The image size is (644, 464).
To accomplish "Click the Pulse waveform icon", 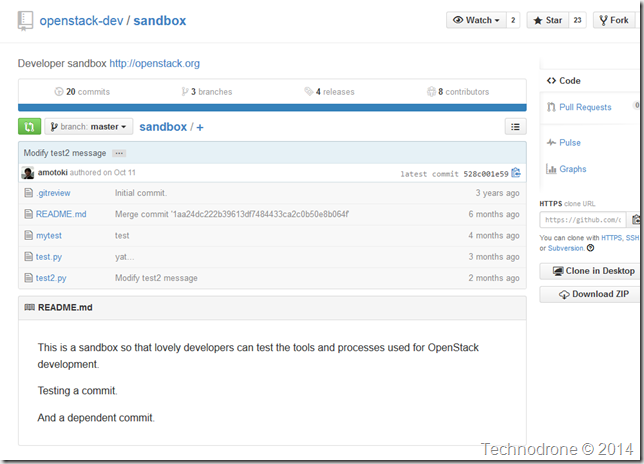I will (551, 142).
